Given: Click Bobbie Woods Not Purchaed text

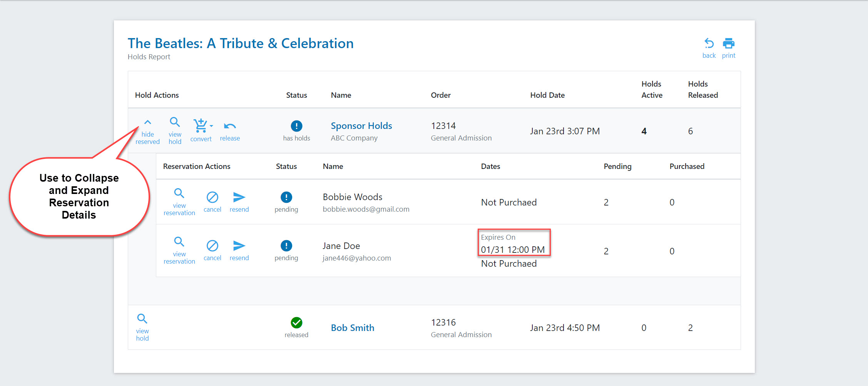Looking at the screenshot, I should click(x=509, y=202).
